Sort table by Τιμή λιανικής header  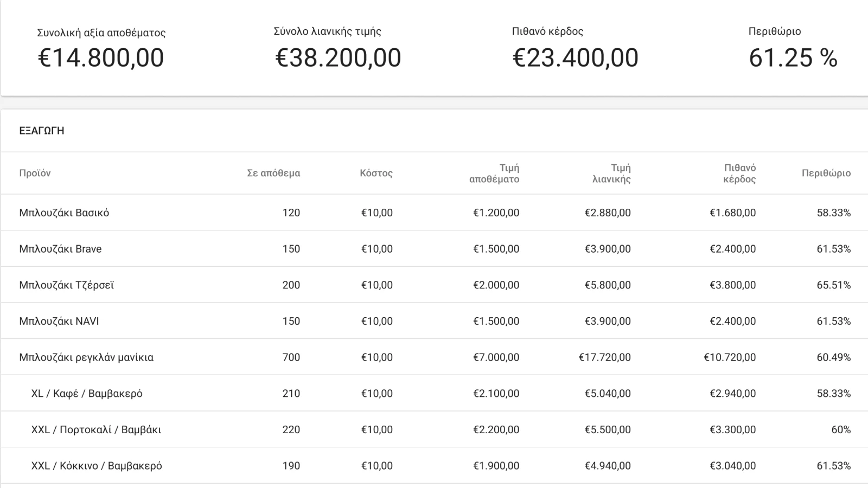[611, 174]
